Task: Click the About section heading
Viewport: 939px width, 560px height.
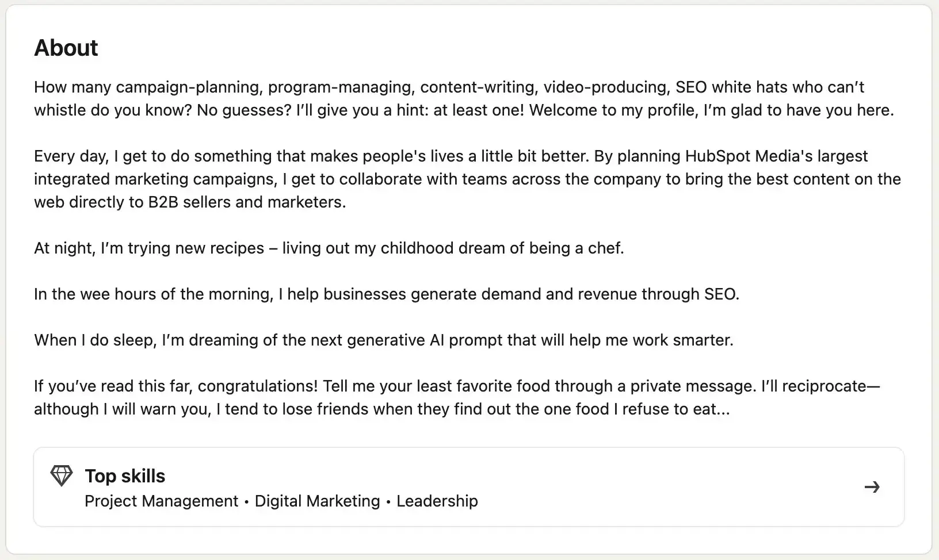Action: tap(66, 48)
